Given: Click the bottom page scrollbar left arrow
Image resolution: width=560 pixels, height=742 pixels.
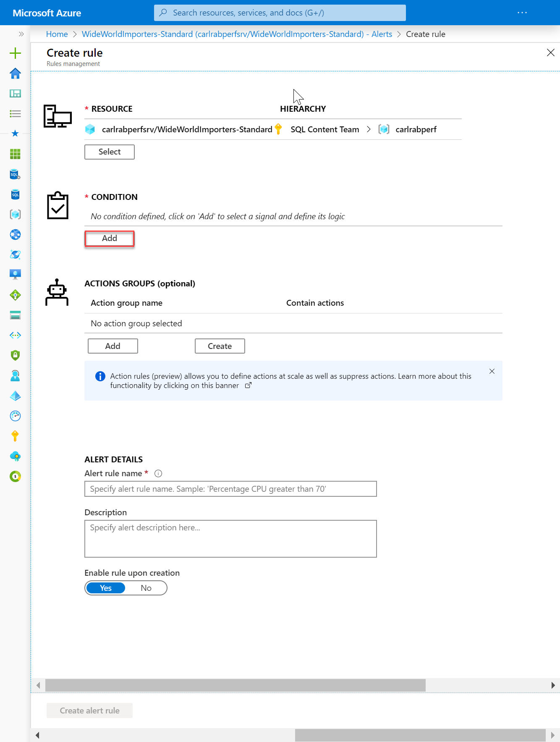Looking at the screenshot, I should [x=37, y=735].
